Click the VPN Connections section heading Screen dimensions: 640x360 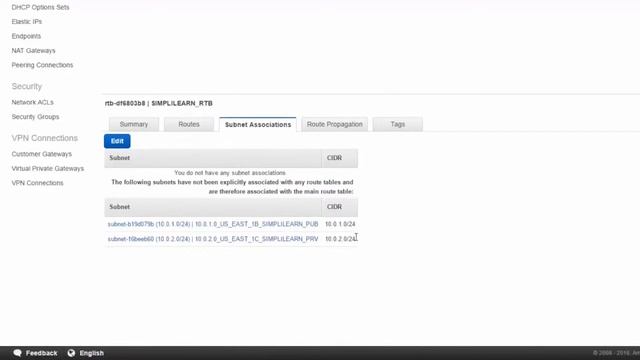(x=44, y=138)
